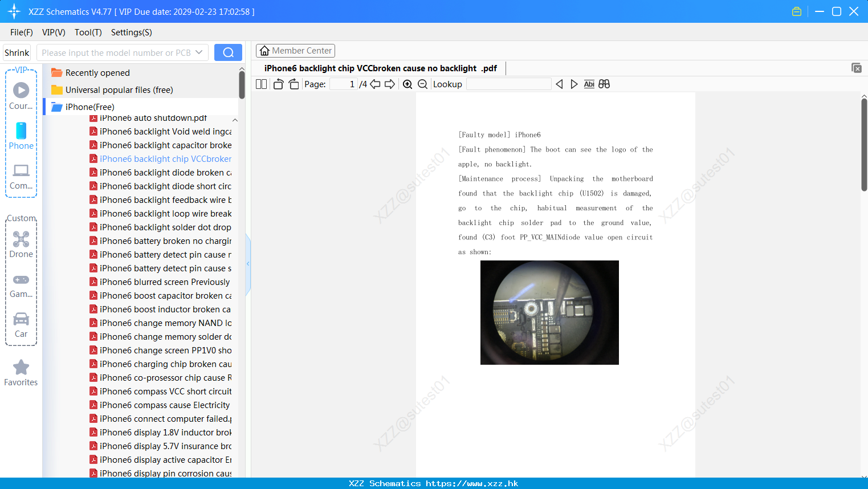Click the XZZ Schematics logo icon

point(14,11)
